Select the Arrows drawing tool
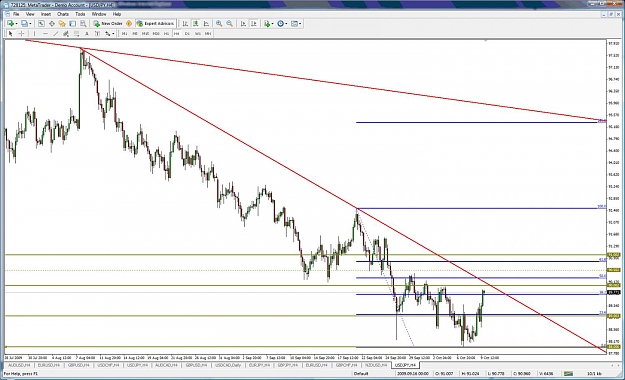 [x=108, y=33]
